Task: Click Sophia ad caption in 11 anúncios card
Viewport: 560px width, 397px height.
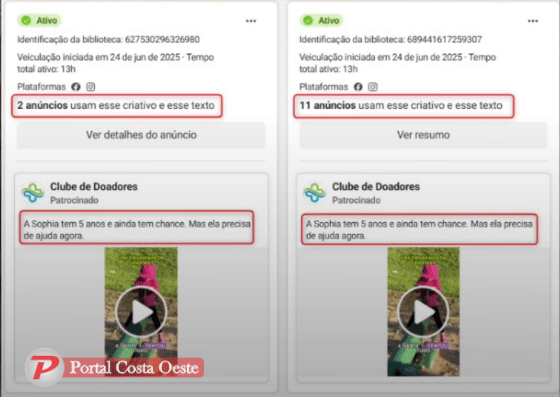Action: (419, 230)
